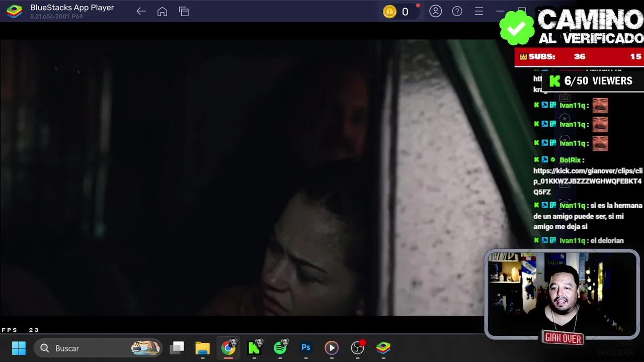Click the 'el delorian' chat message
Image resolution: width=644 pixels, height=362 pixels.
[607, 241]
